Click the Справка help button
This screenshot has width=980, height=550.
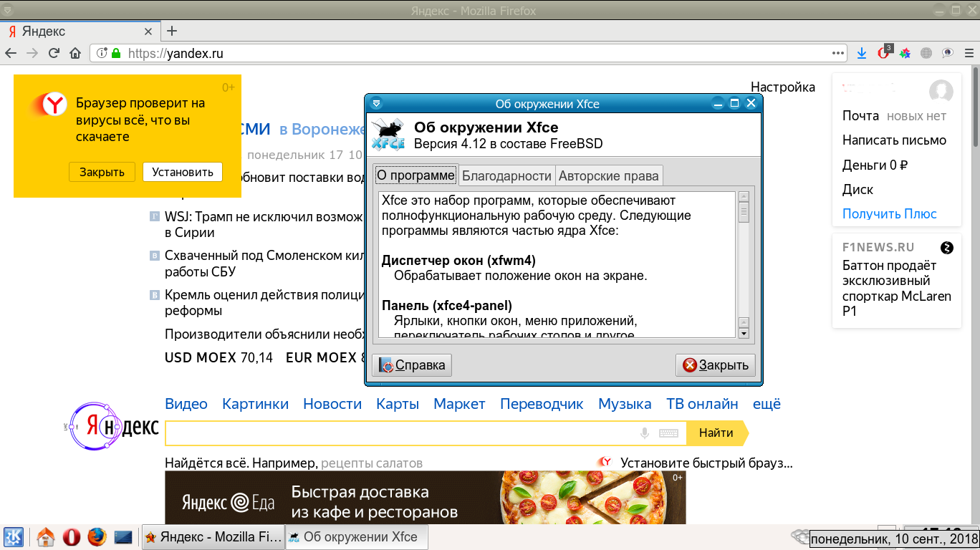tap(412, 365)
